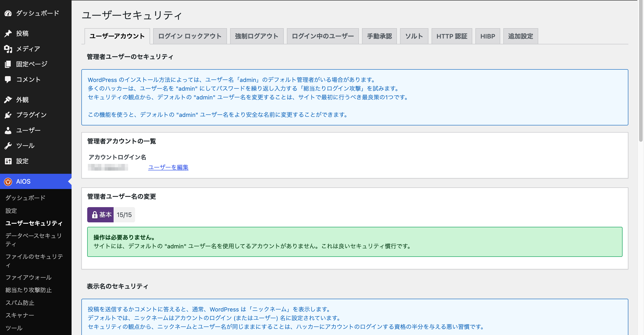
Task: Open AIOS ダッシュボード submenu item
Action: click(25, 198)
